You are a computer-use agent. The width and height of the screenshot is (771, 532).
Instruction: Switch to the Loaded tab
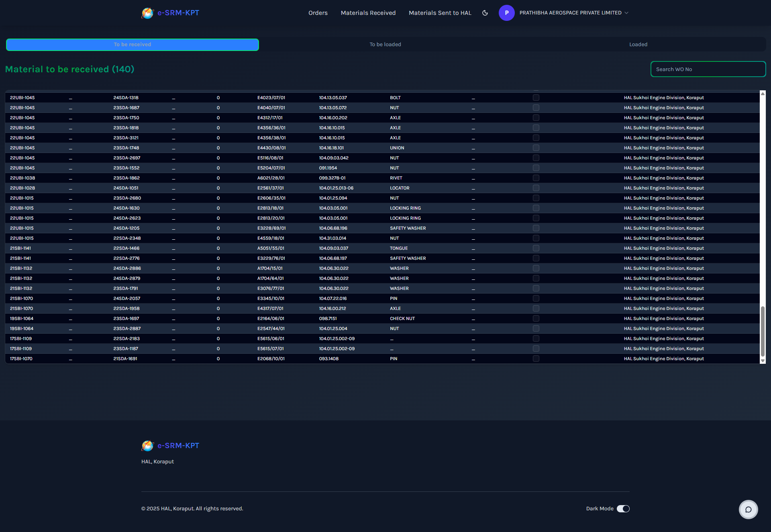(638, 45)
